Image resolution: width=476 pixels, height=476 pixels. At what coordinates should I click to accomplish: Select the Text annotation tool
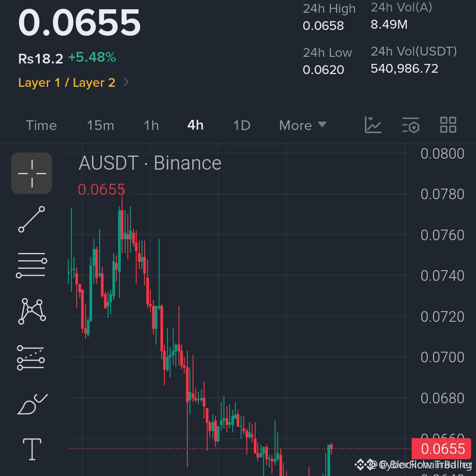click(32, 449)
